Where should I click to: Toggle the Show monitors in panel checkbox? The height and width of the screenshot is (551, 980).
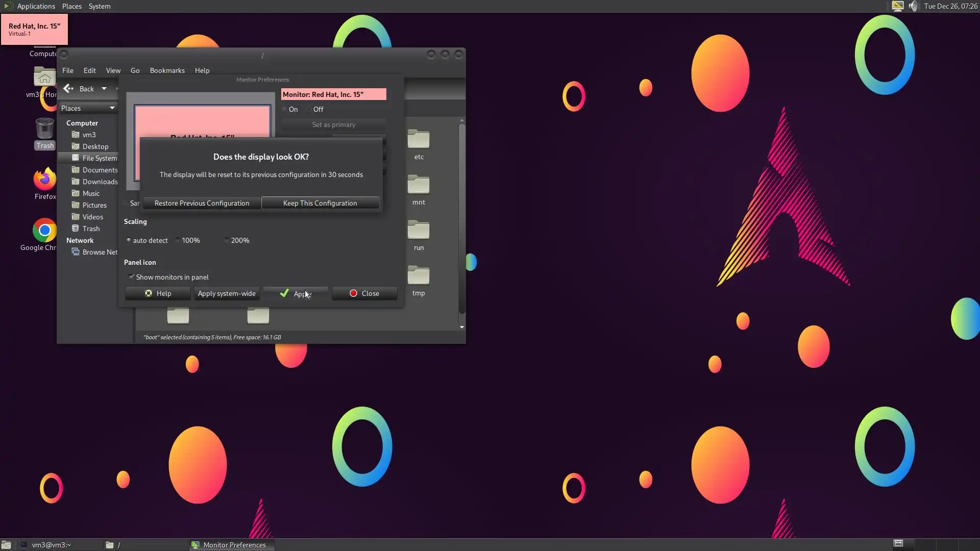click(132, 277)
